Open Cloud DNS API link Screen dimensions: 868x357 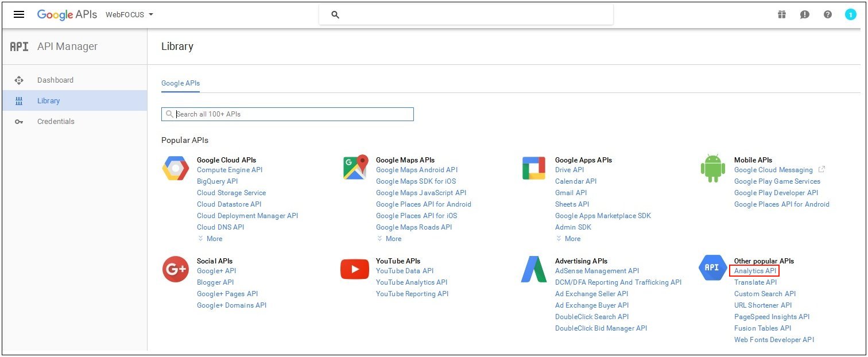[220, 227]
